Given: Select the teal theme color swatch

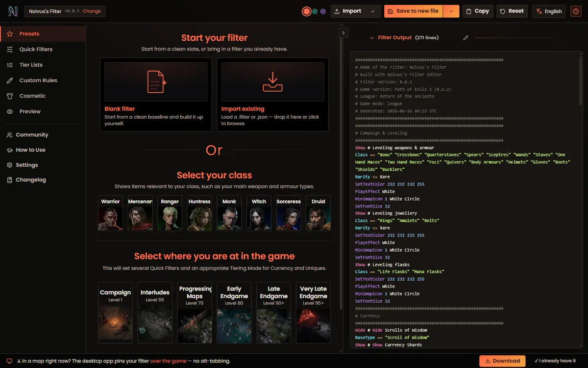Looking at the screenshot, I should click(315, 11).
